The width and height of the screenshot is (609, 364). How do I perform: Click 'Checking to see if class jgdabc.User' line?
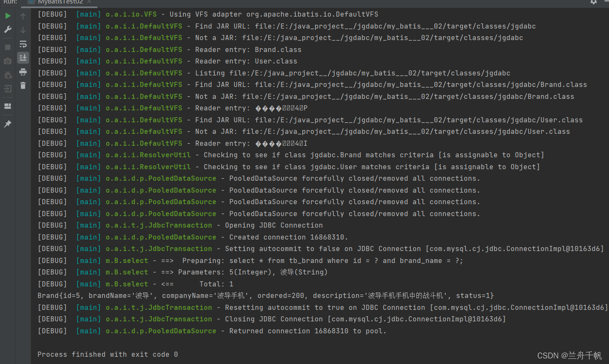pyautogui.click(x=289, y=167)
